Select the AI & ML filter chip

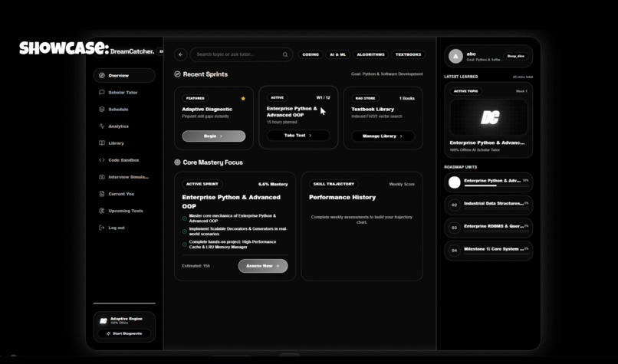click(x=338, y=54)
